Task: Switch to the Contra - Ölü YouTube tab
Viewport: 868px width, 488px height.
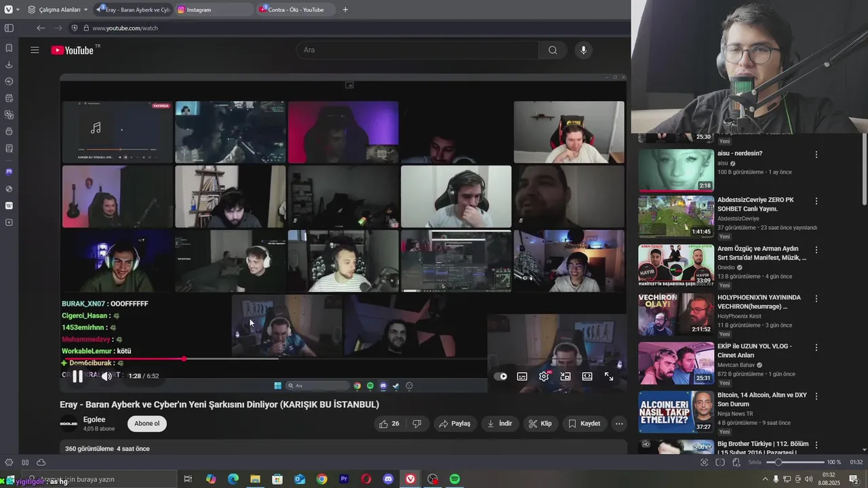Action: (295, 9)
